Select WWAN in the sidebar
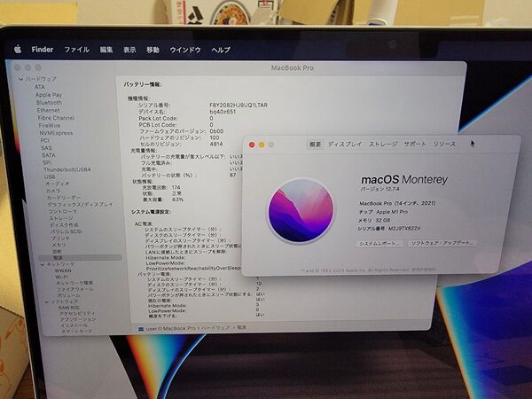 coord(63,270)
